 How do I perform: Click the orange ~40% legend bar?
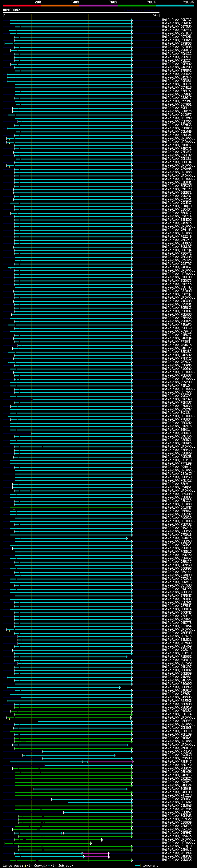coord(61,6)
